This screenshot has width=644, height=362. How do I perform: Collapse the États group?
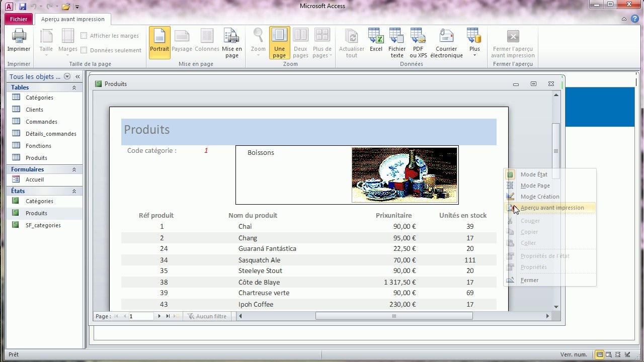point(74,191)
